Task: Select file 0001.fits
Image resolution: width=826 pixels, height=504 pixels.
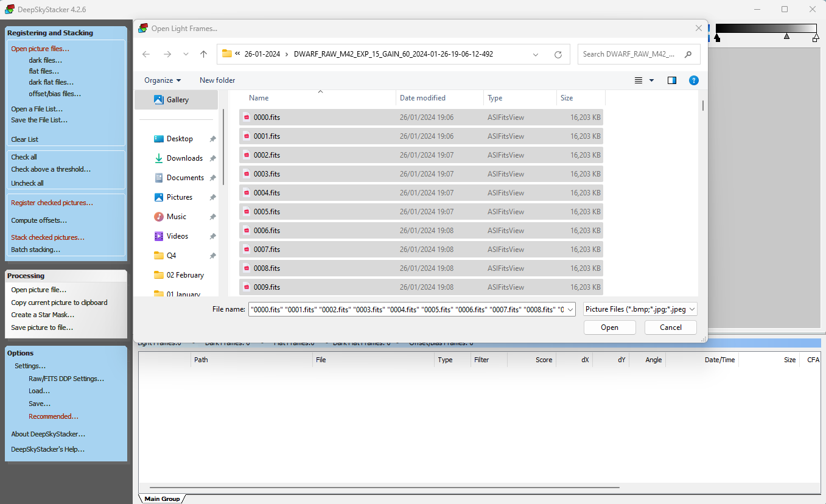Action: pyautogui.click(x=421, y=136)
